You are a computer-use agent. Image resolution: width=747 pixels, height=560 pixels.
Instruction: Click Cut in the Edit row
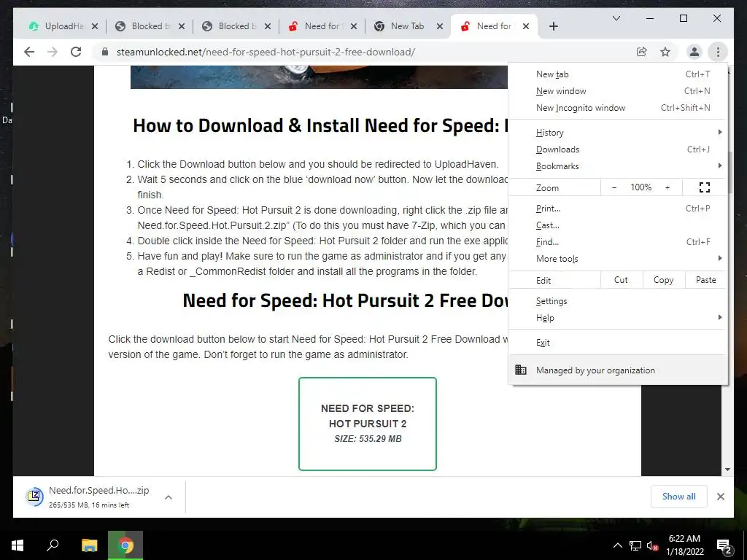(x=622, y=280)
